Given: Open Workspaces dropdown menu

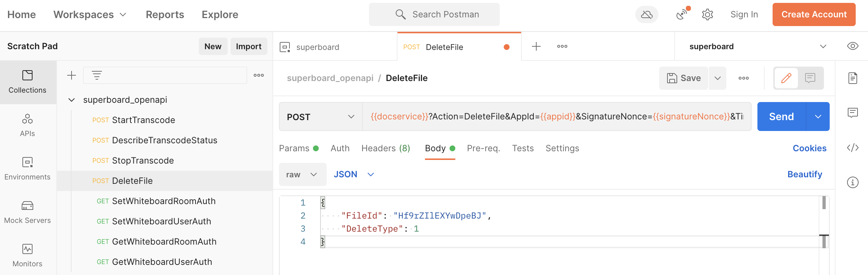Looking at the screenshot, I should (x=90, y=14).
